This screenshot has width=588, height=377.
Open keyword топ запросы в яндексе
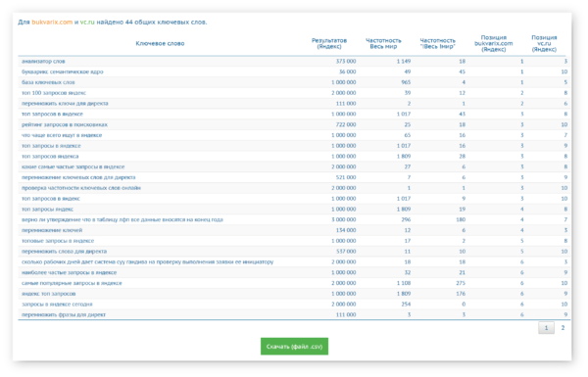click(51, 146)
